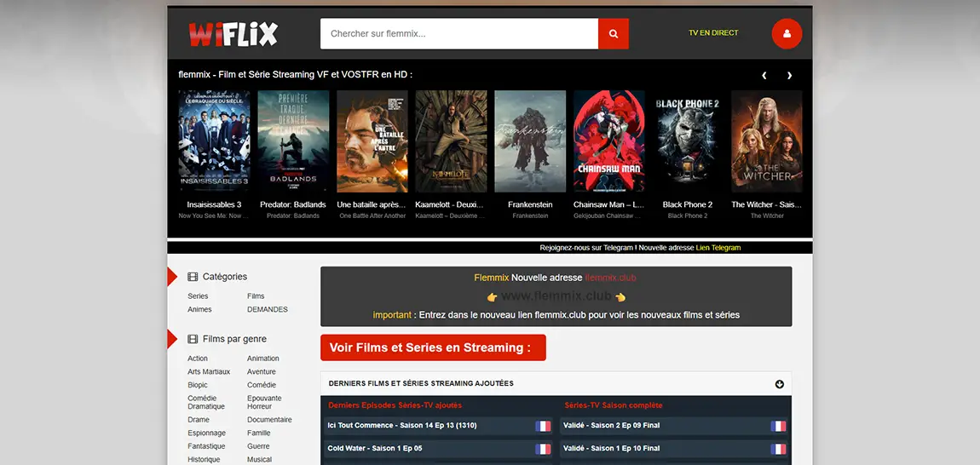Screen dimensions: 980x465
Task: Click French flag on Validé Saison 2 row
Action: [x=778, y=426]
